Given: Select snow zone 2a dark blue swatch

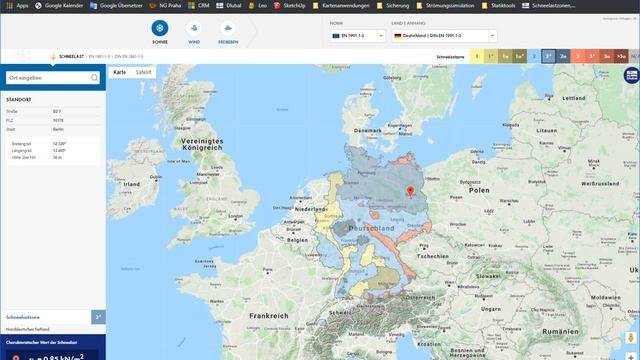Looking at the screenshot, I should 563,56.
